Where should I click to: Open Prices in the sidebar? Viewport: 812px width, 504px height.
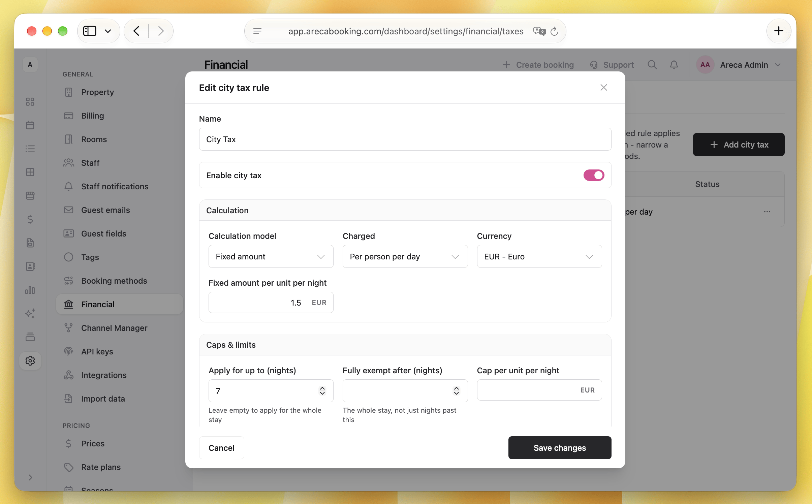120,444
